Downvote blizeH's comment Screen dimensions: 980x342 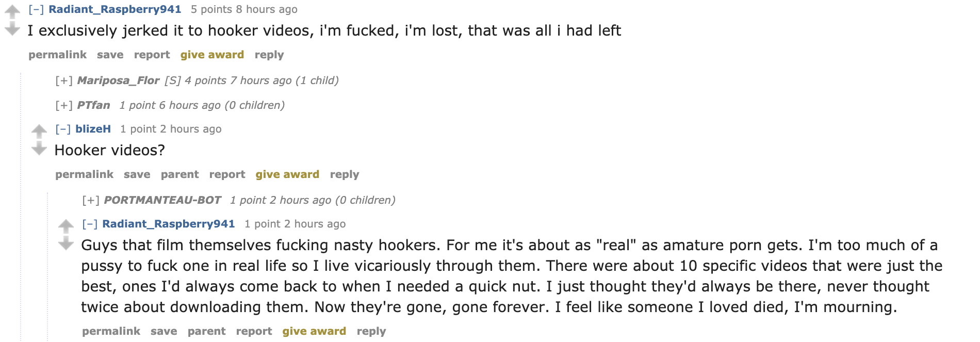39,149
